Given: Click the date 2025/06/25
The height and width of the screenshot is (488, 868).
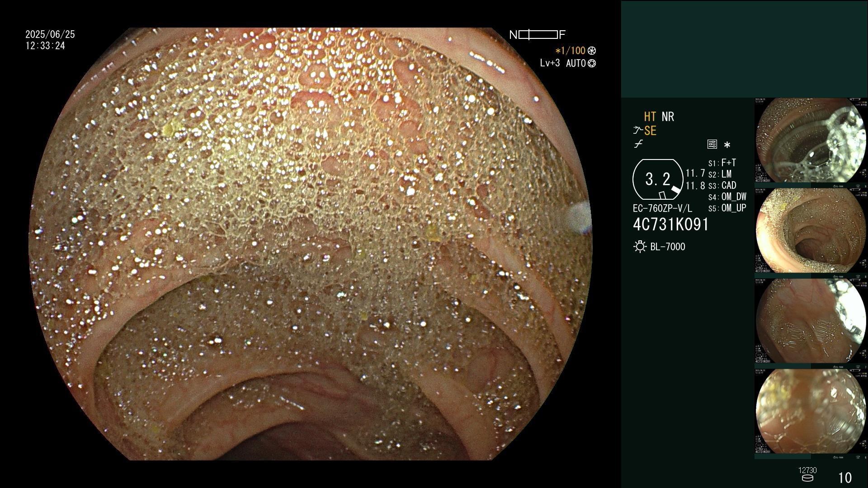Looking at the screenshot, I should pyautogui.click(x=50, y=34).
